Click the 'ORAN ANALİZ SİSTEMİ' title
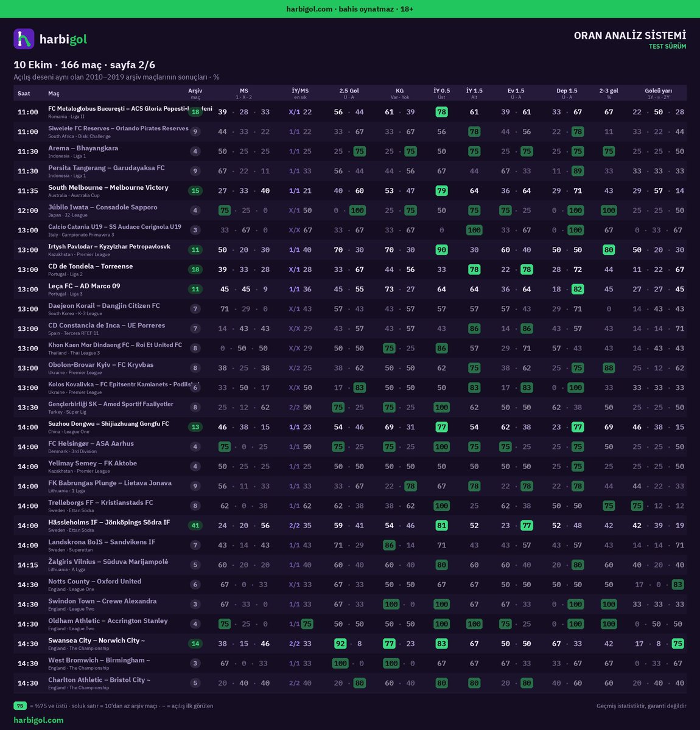 click(x=630, y=36)
